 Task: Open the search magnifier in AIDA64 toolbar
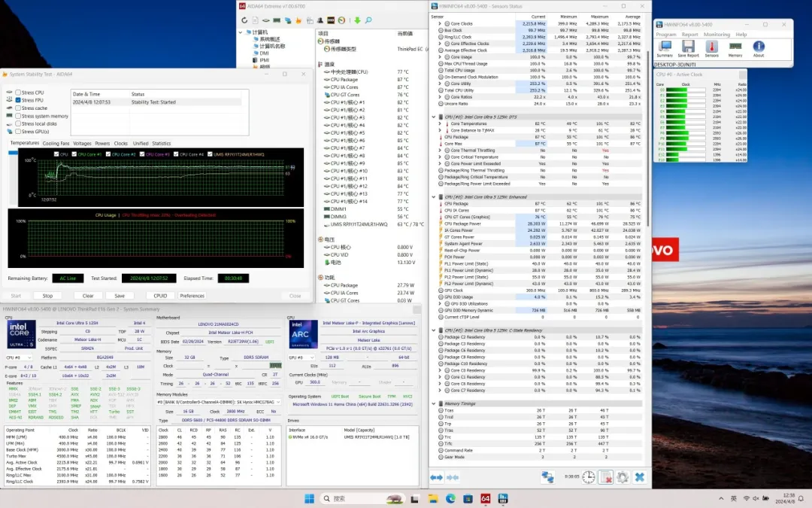[x=368, y=20]
